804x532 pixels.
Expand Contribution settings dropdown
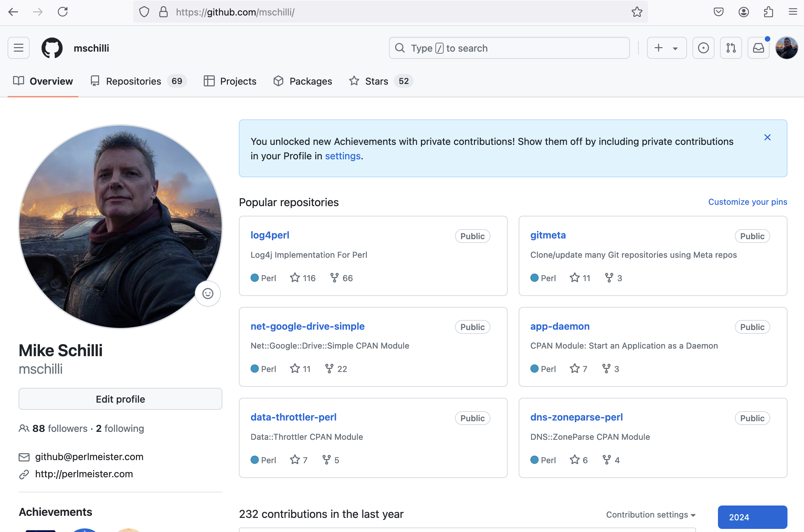tap(651, 514)
